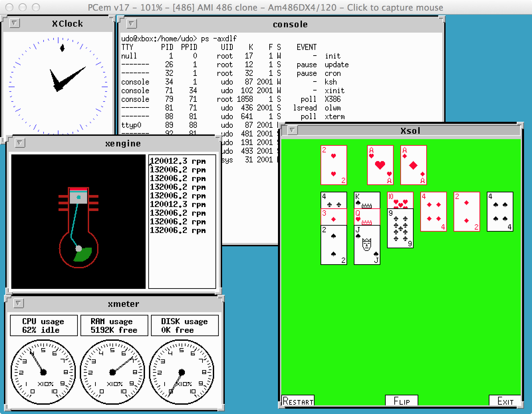Select the 4 of Diamonds card
Image resolution: width=532 pixels, height=414 pixels.
click(x=433, y=212)
